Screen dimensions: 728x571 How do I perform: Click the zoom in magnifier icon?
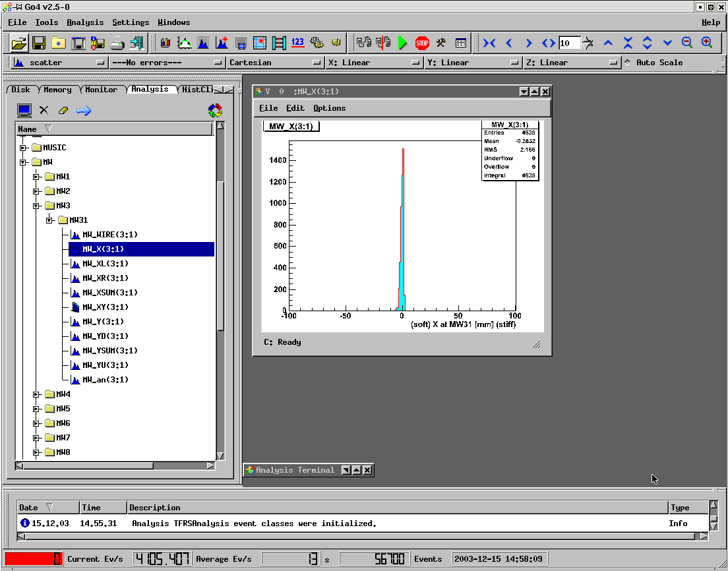707,43
